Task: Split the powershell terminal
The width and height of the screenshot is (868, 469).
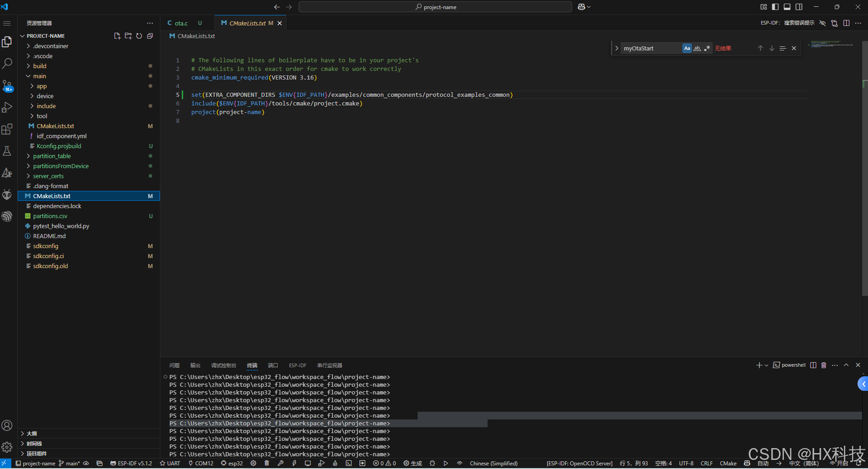Action: [x=813, y=365]
